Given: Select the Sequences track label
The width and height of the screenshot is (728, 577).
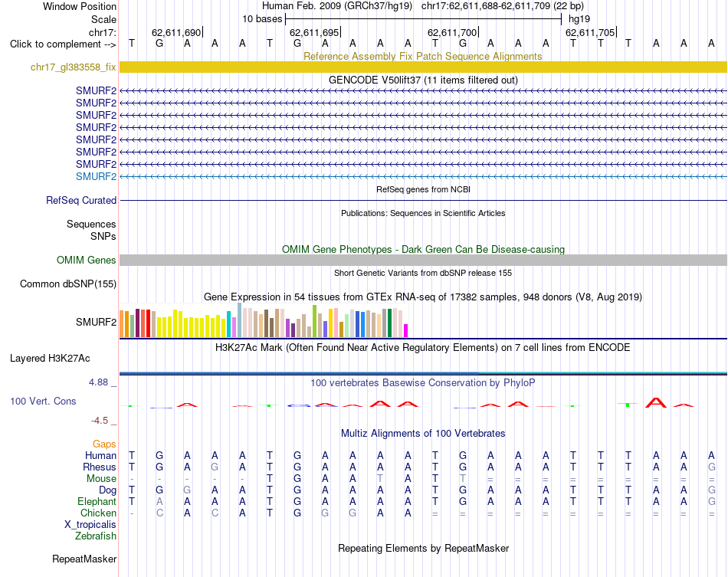Looking at the screenshot, I should tap(91, 225).
